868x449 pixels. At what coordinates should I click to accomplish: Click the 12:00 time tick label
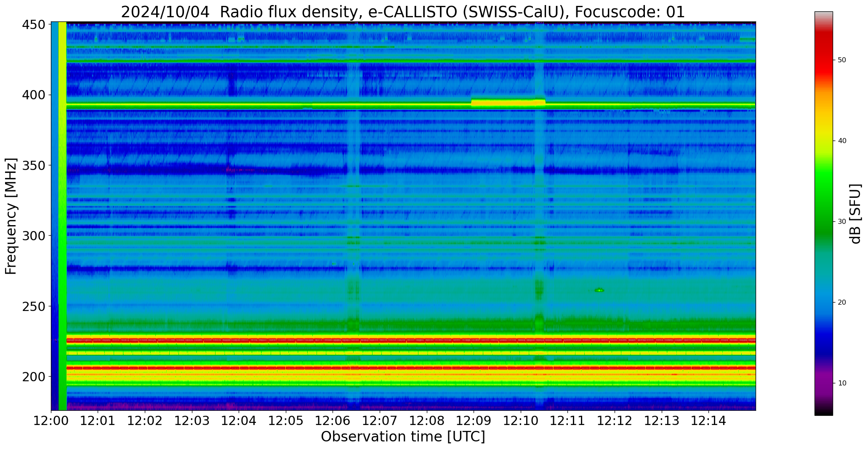(x=51, y=421)
